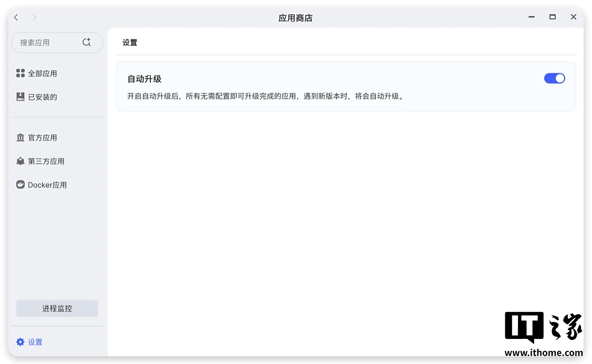The height and width of the screenshot is (364, 592).
Task: Click the 全部应用 four-squares grid icon
Action: (x=20, y=73)
